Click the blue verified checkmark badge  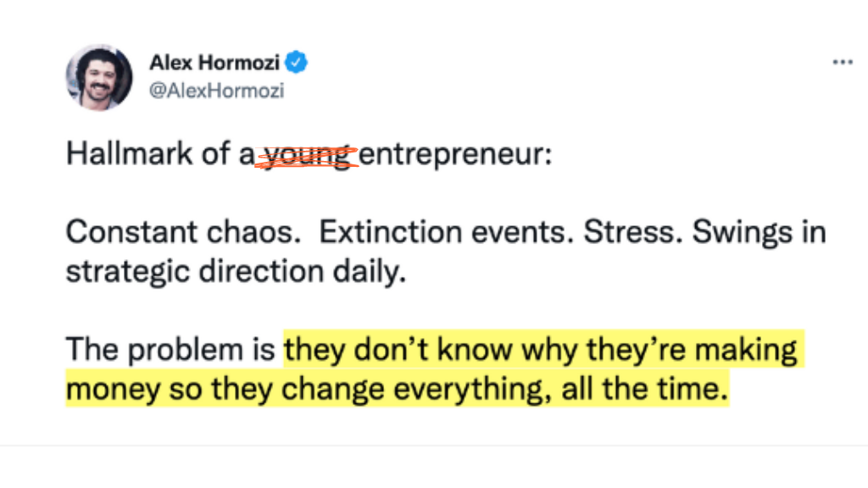tap(296, 61)
